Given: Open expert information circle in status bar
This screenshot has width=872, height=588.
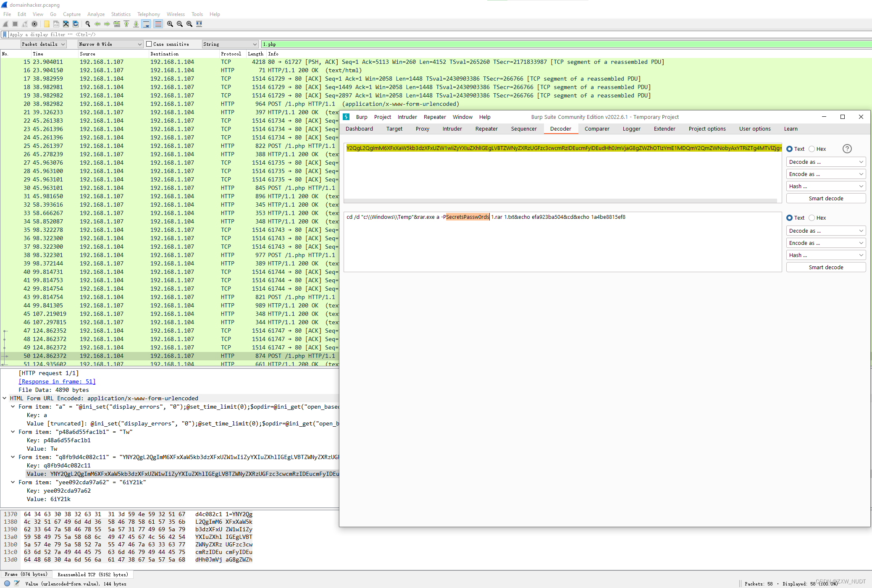Looking at the screenshot, I should [7, 583].
